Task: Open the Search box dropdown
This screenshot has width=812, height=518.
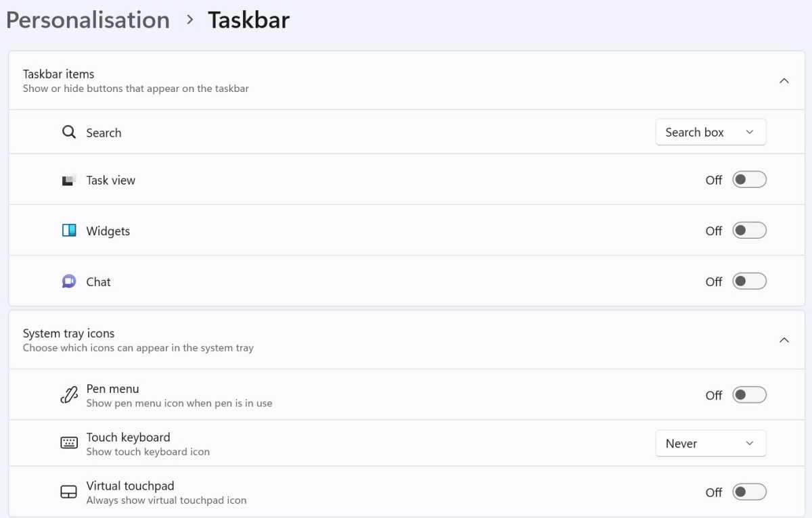Action: point(710,133)
